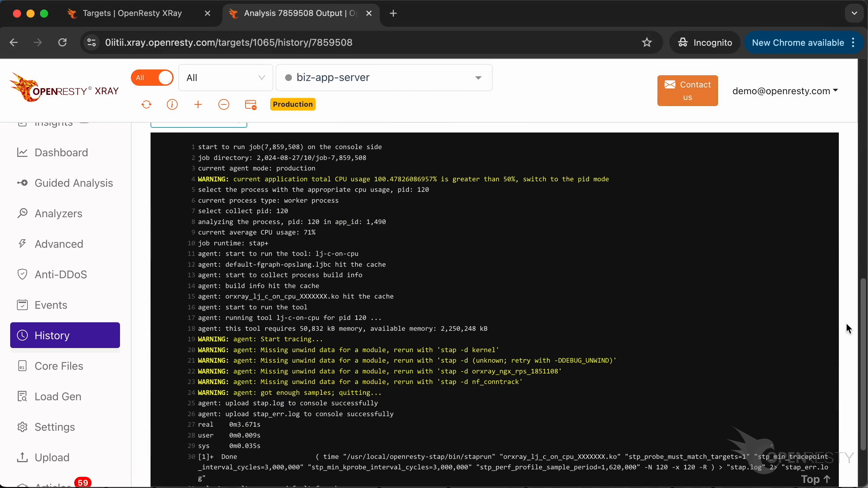868x488 pixels.
Task: Click the Advanced lightning icon
Action: click(x=22, y=244)
